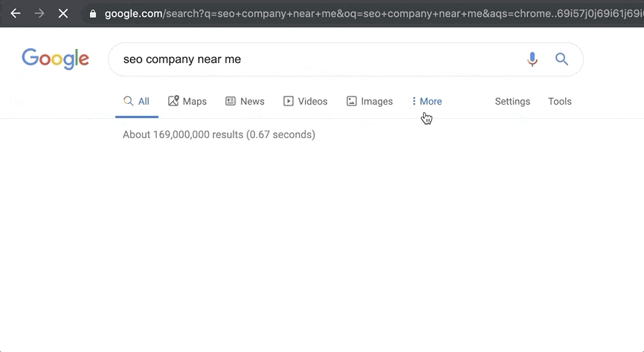The width and height of the screenshot is (644, 352).
Task: Start voice search with the microphone icon
Action: pos(532,59)
